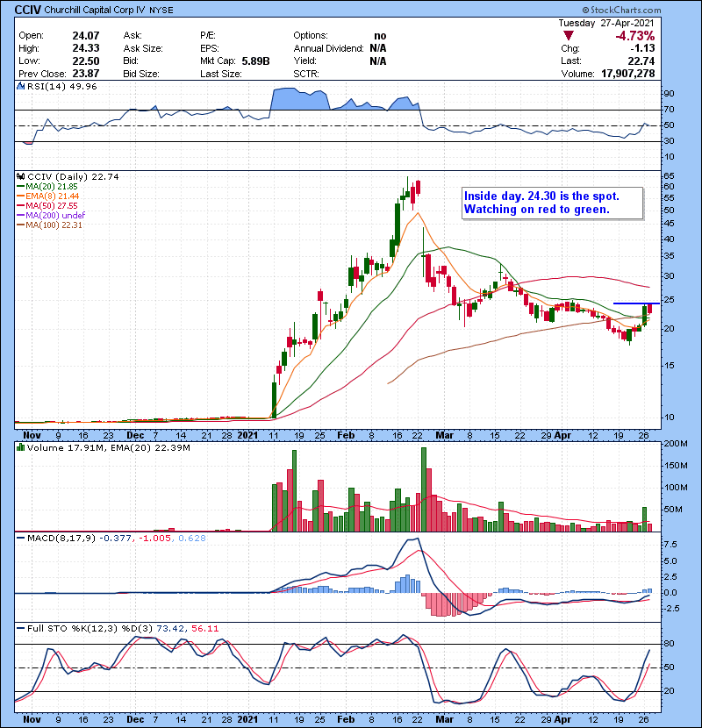This screenshot has height=728, width=702.
Task: Click the red down-triangle change indicator
Action: pos(569,36)
